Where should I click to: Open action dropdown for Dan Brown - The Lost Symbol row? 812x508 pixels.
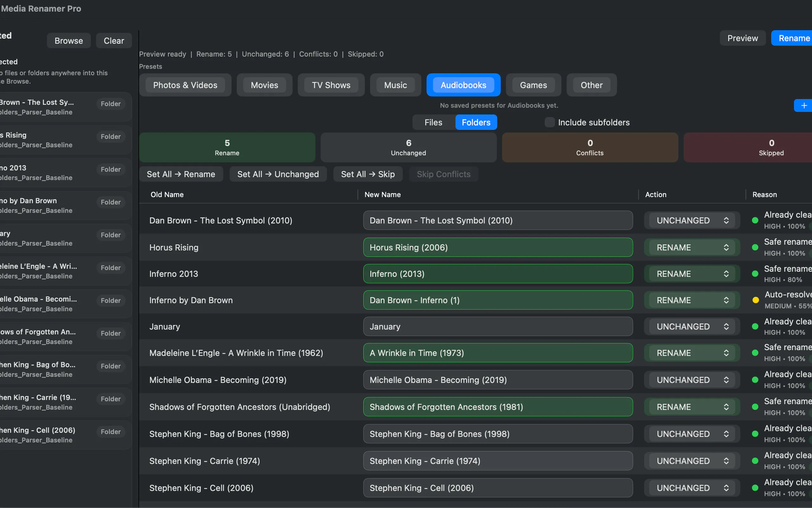coord(692,220)
